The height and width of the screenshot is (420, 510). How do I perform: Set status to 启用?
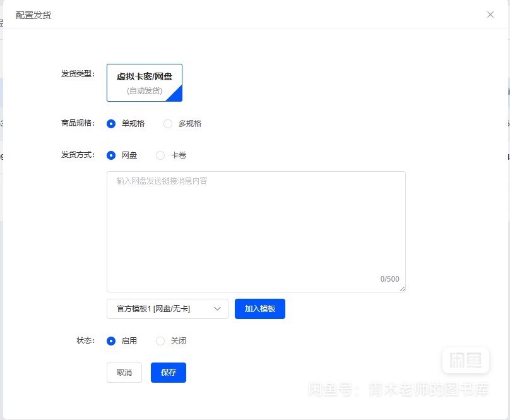point(112,341)
